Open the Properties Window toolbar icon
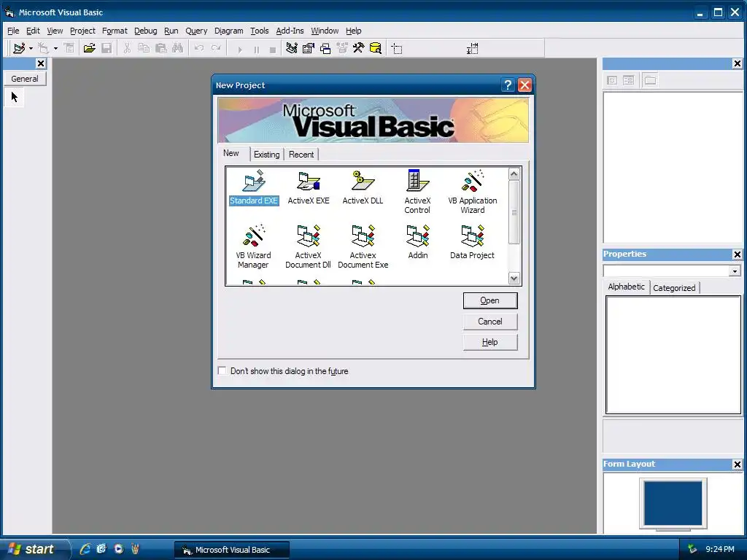Screen dimensions: 747x560 point(309,48)
